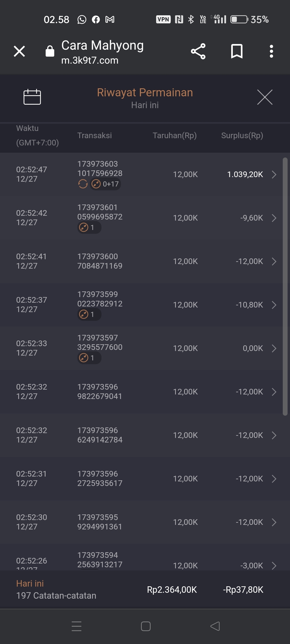The width and height of the screenshot is (290, 644).
Task: Close the Riwayat Permainan panel
Action: [x=264, y=97]
